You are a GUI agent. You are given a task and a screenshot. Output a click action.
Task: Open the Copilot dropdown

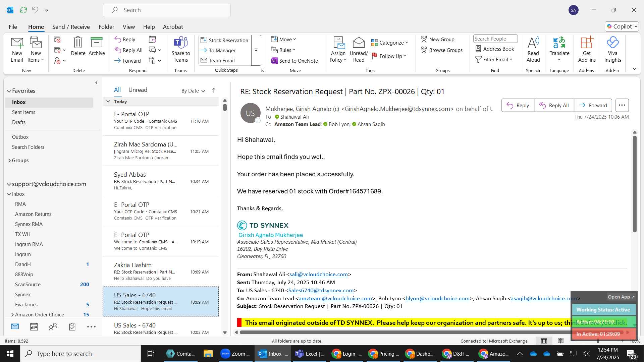point(622,26)
